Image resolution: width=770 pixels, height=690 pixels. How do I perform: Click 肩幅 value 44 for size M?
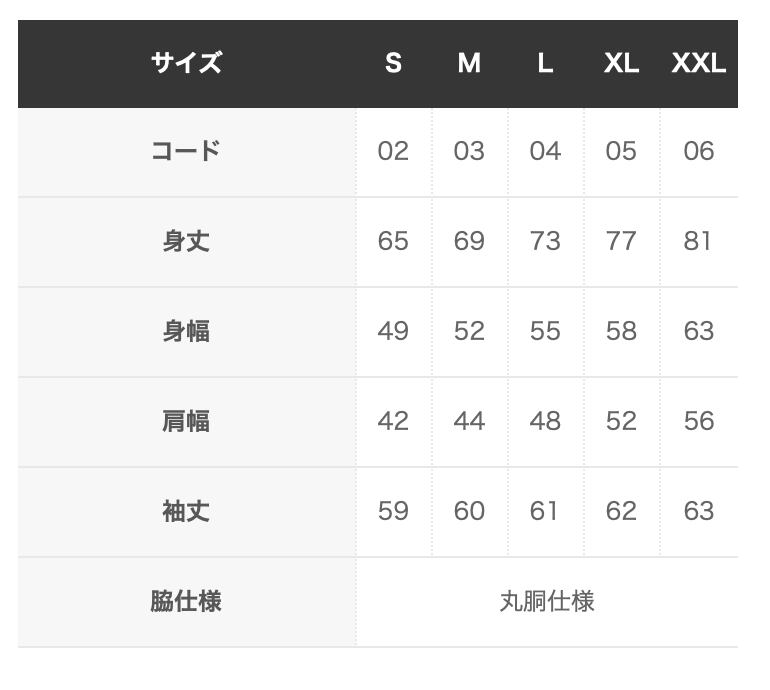[x=469, y=422]
